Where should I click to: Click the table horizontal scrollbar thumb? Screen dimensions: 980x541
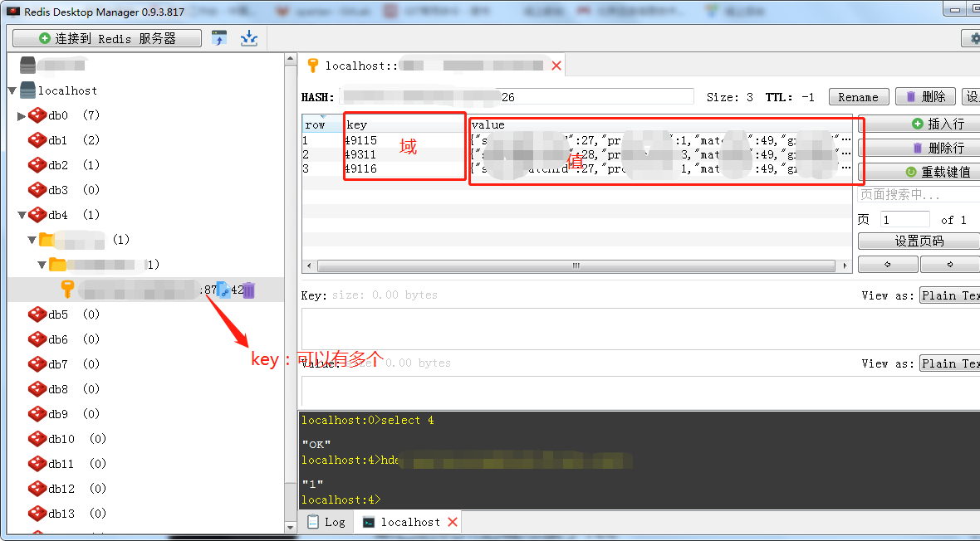576,266
